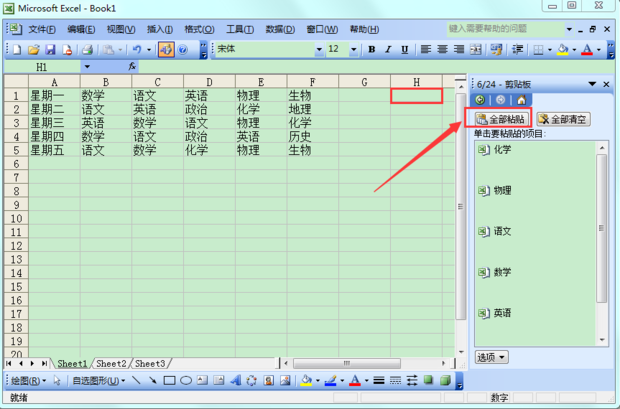Open the 插入 Insert menu

[x=160, y=29]
